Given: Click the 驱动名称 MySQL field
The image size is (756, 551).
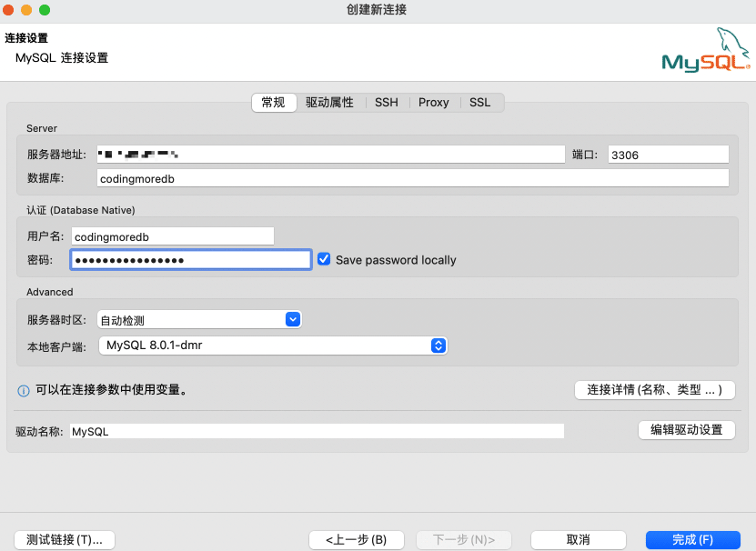Looking at the screenshot, I should (317, 431).
